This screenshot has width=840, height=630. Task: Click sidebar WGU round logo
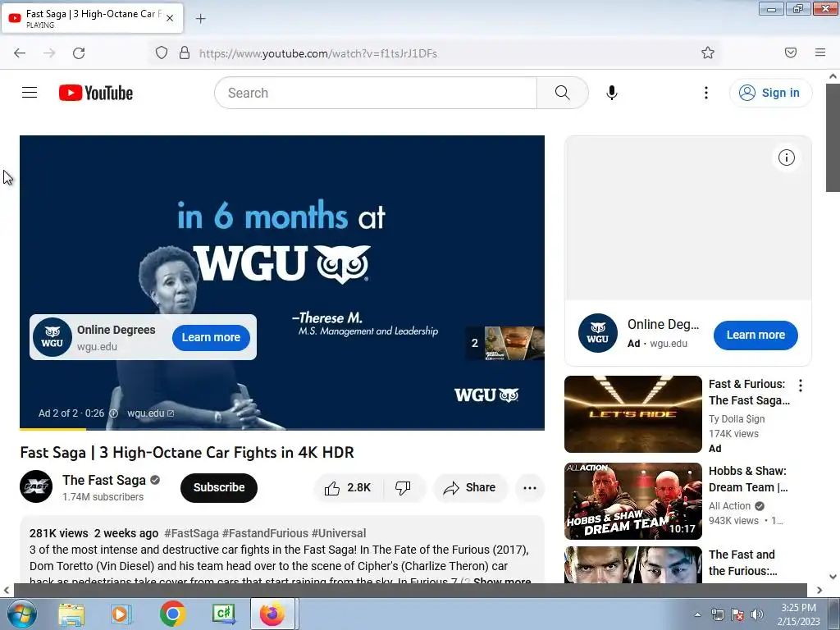598,333
